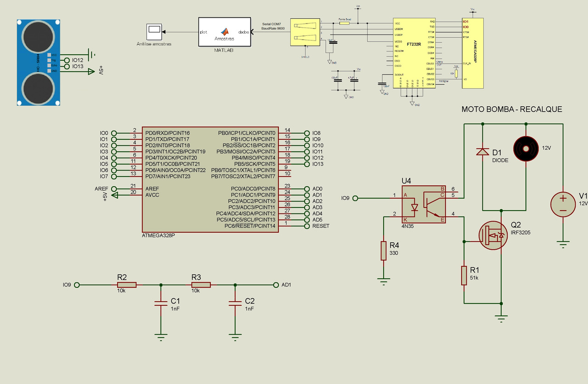
Task: Click the IRF3205 MOSFET Q2
Action: tap(492, 235)
